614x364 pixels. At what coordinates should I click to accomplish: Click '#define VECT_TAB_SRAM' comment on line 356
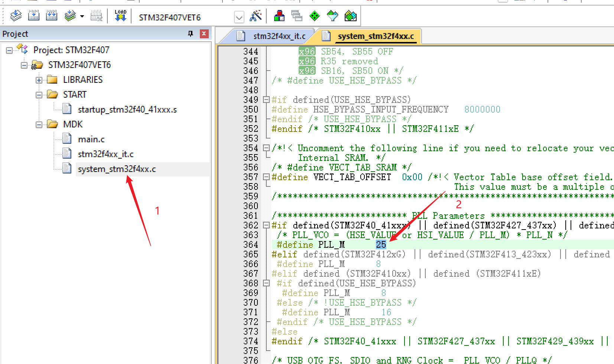[x=342, y=167]
